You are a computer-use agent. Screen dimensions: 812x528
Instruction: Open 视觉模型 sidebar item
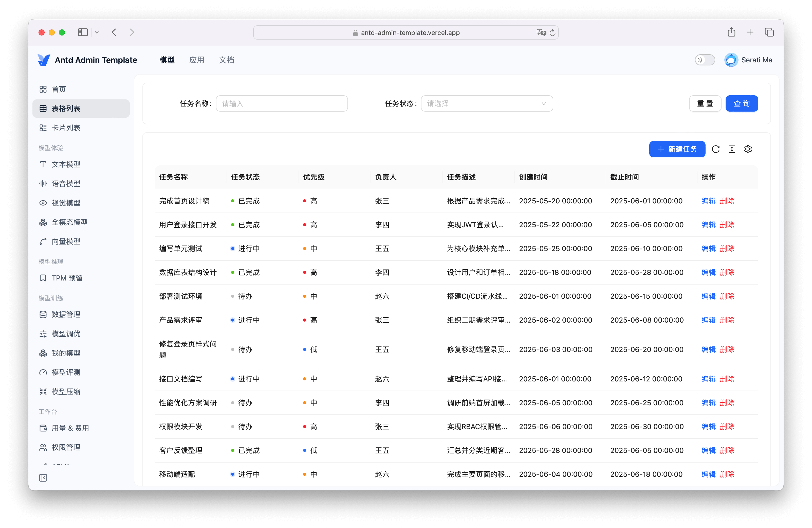tap(81, 203)
